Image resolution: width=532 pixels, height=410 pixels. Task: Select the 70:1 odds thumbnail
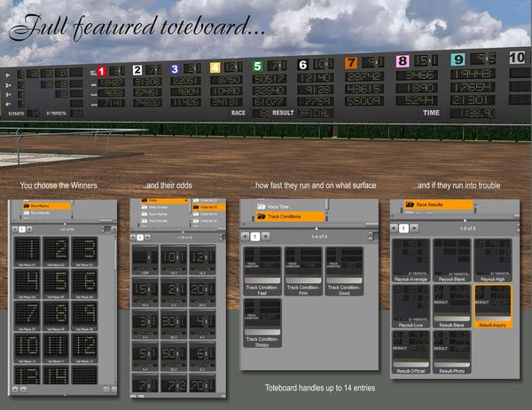tap(202, 383)
